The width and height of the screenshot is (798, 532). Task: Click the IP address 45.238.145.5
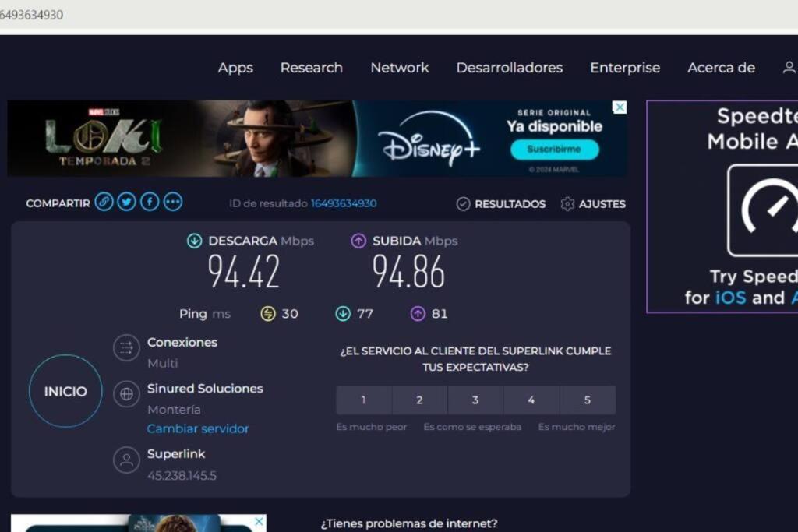tap(182, 476)
